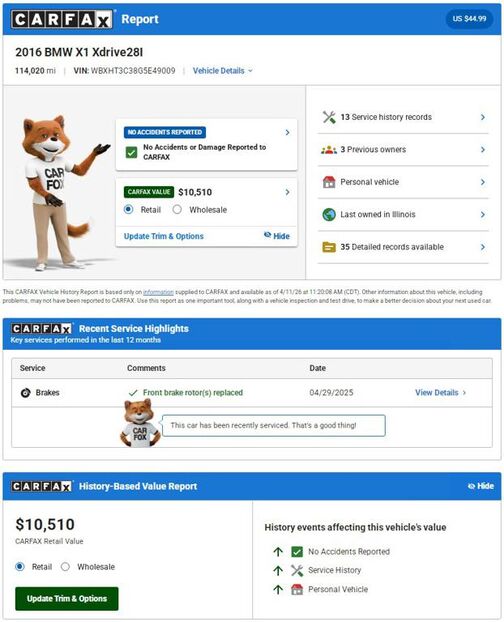Open the 13 Service history records chevron
Screen dimensions: 504x622
click(x=483, y=117)
